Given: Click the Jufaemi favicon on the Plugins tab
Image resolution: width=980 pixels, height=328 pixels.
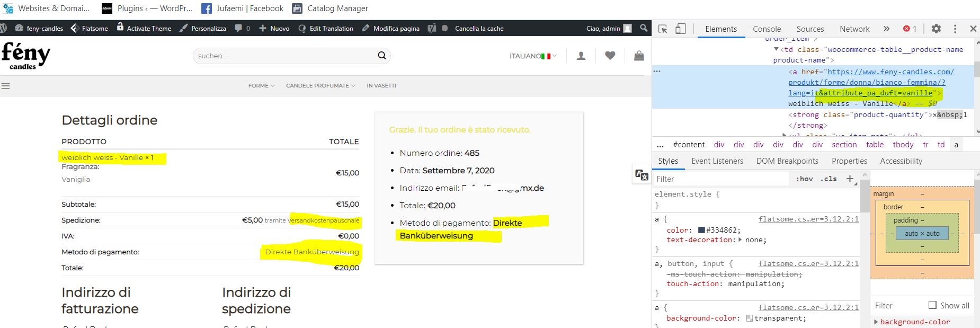Looking at the screenshot, I should coord(107,8).
